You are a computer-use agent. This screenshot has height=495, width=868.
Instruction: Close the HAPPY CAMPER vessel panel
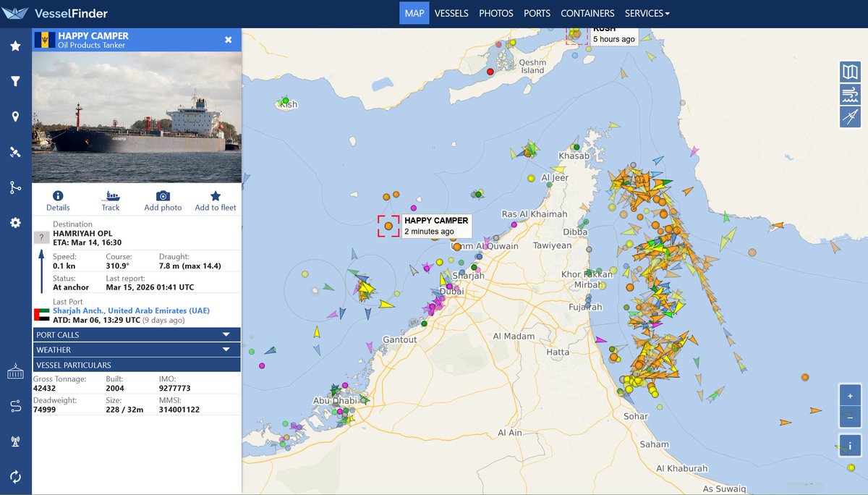[x=228, y=40]
